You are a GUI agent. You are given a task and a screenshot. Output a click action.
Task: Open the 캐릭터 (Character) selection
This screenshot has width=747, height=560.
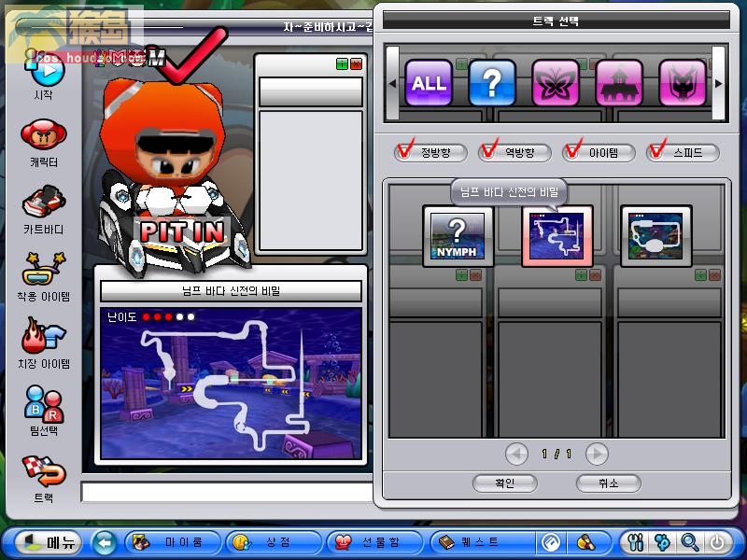pos(44,135)
